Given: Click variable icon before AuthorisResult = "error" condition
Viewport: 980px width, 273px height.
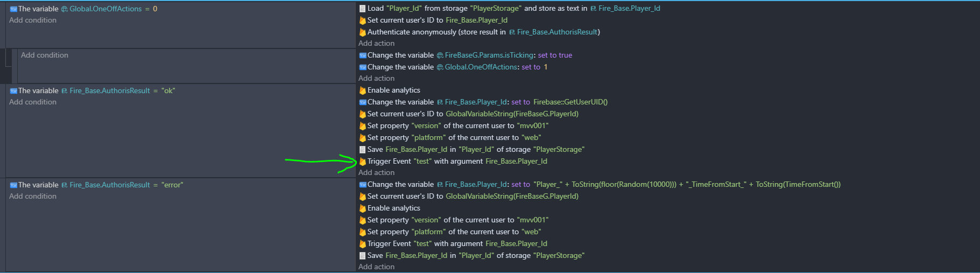Looking at the screenshot, I should (13, 185).
